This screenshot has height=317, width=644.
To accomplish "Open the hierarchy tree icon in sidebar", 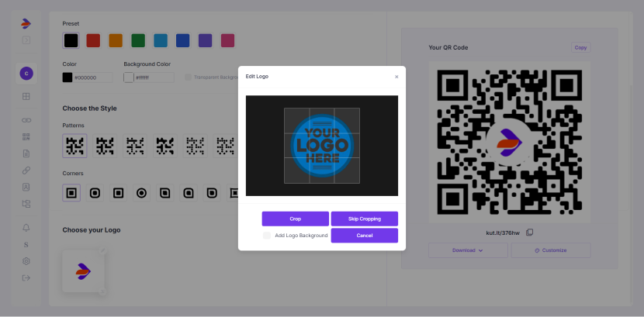I will coord(26,204).
